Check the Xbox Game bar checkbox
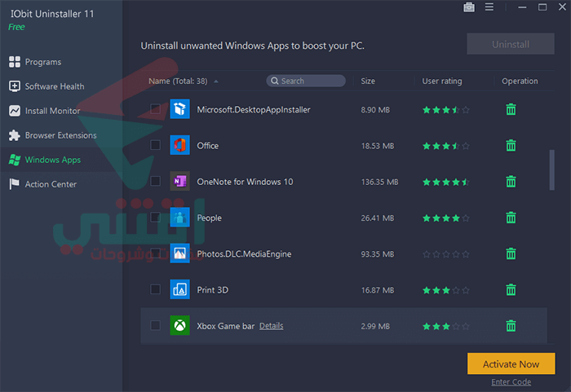571x392 pixels. pyautogui.click(x=156, y=325)
